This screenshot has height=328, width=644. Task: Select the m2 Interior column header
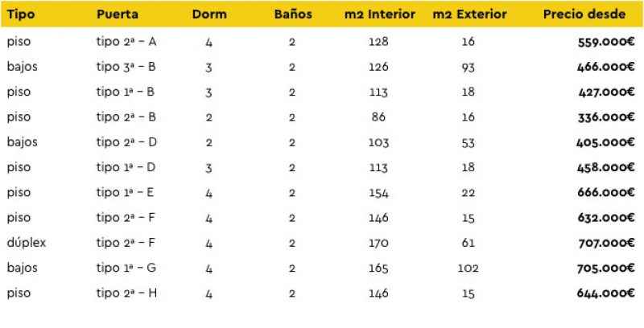[379, 14]
